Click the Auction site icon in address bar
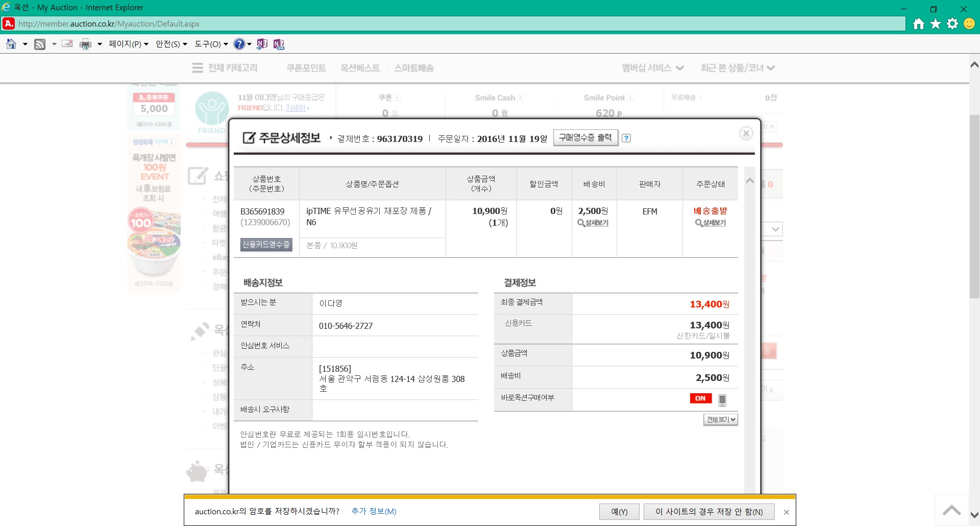Image resolution: width=980 pixels, height=526 pixels. pos(9,23)
